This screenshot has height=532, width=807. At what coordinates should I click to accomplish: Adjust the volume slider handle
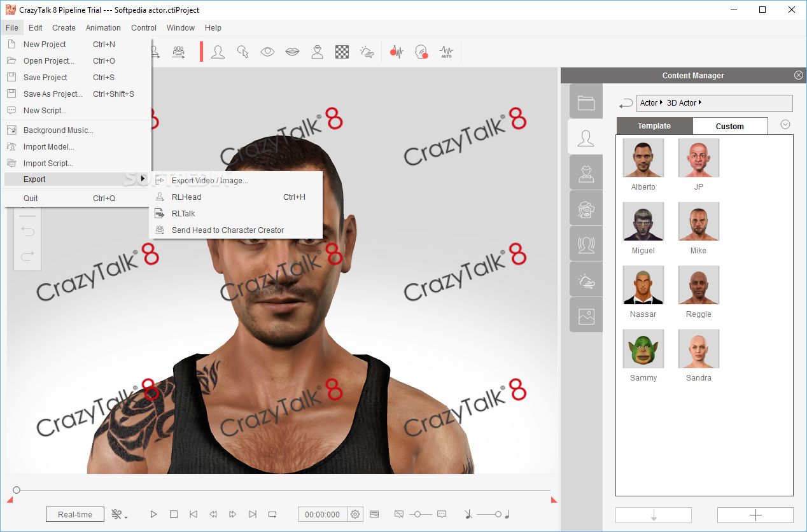coord(498,514)
